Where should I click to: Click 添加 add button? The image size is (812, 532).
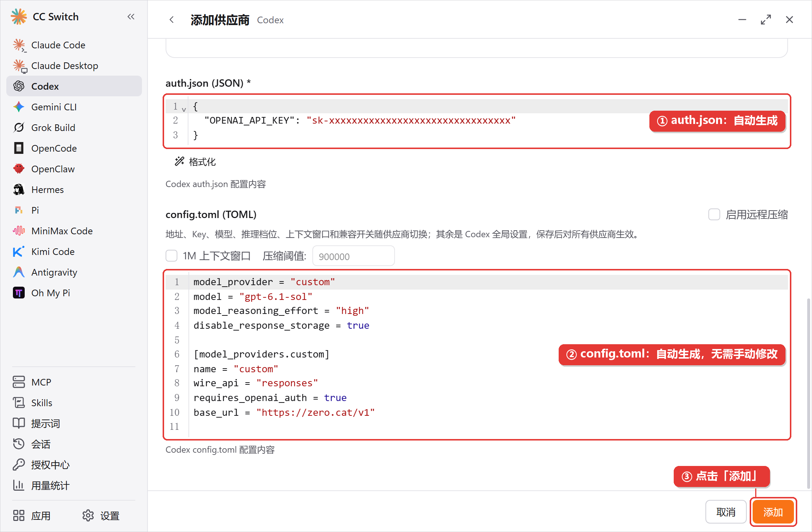(773, 512)
